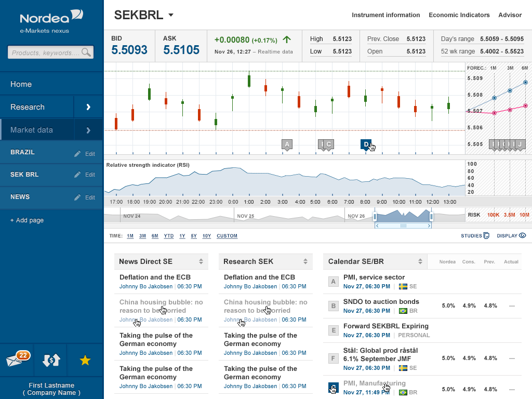The image size is (532, 399).
Task: Click Swedish flag on PMI service sector
Action: (x=403, y=286)
